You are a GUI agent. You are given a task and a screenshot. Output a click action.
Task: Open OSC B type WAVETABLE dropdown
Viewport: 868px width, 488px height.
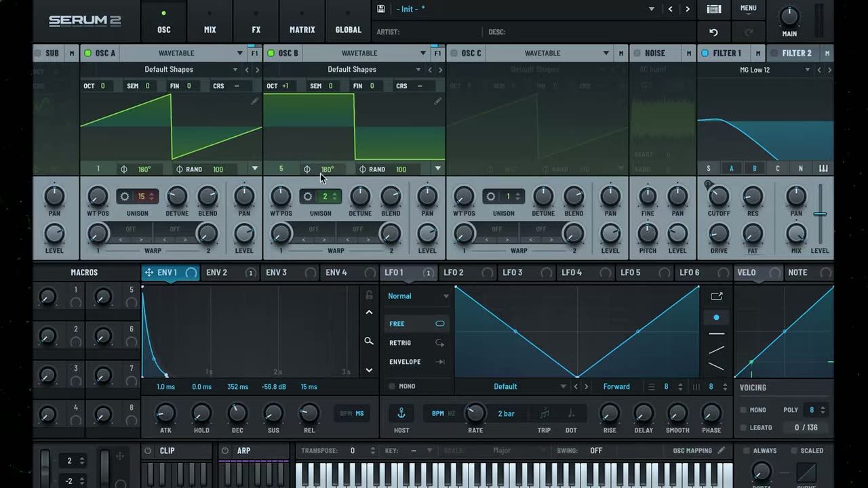click(x=366, y=53)
